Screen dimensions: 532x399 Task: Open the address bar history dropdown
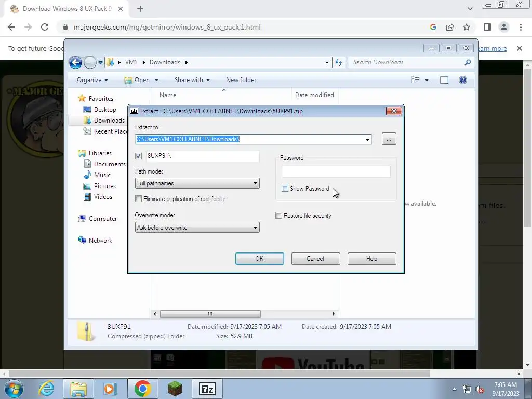[x=327, y=62]
